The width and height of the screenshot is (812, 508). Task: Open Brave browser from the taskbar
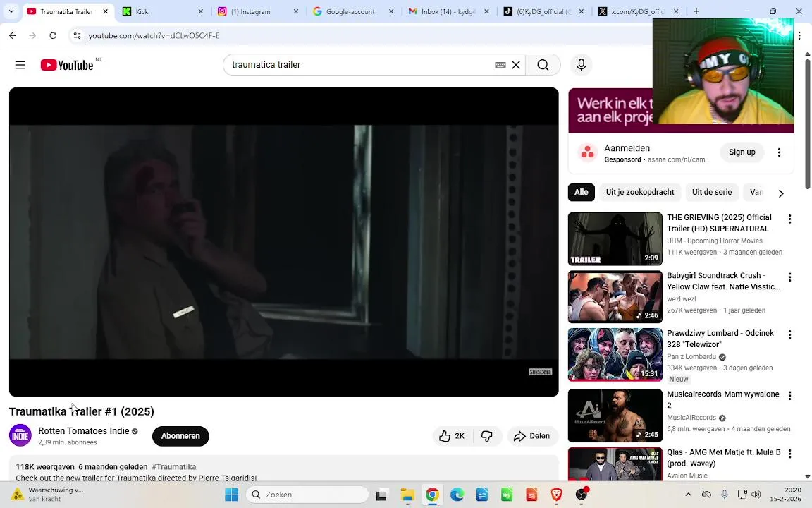point(556,495)
